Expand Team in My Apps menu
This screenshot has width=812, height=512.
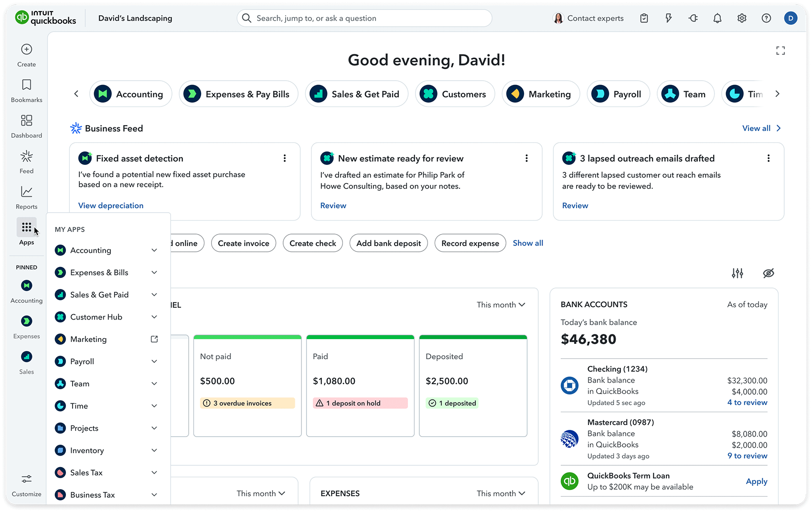154,384
